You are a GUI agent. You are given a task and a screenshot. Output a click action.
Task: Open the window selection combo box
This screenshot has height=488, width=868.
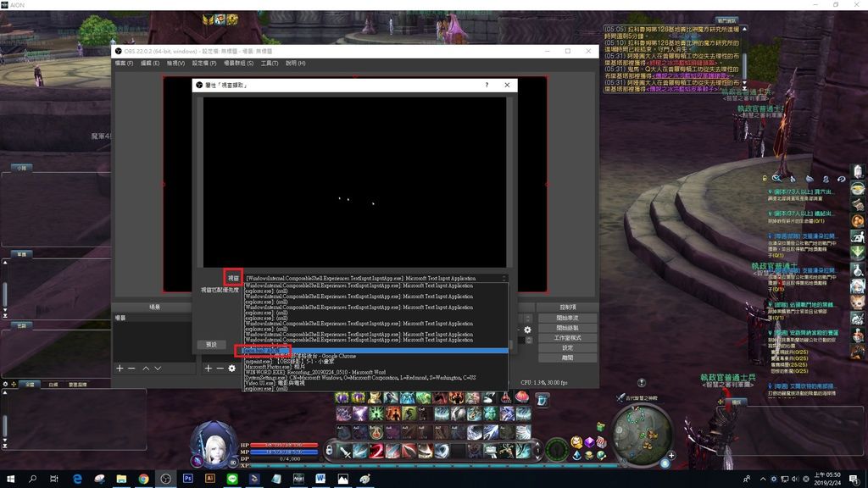pyautogui.click(x=376, y=278)
